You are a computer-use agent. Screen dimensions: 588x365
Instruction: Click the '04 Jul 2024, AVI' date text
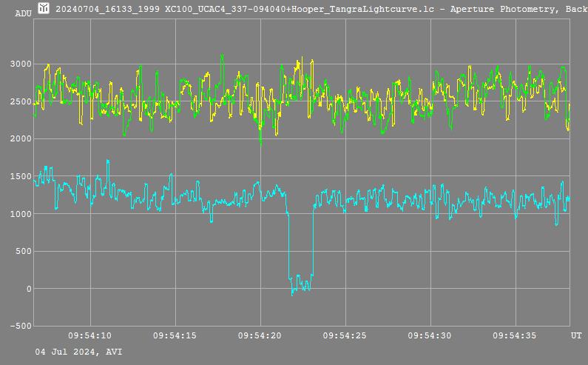78,352
